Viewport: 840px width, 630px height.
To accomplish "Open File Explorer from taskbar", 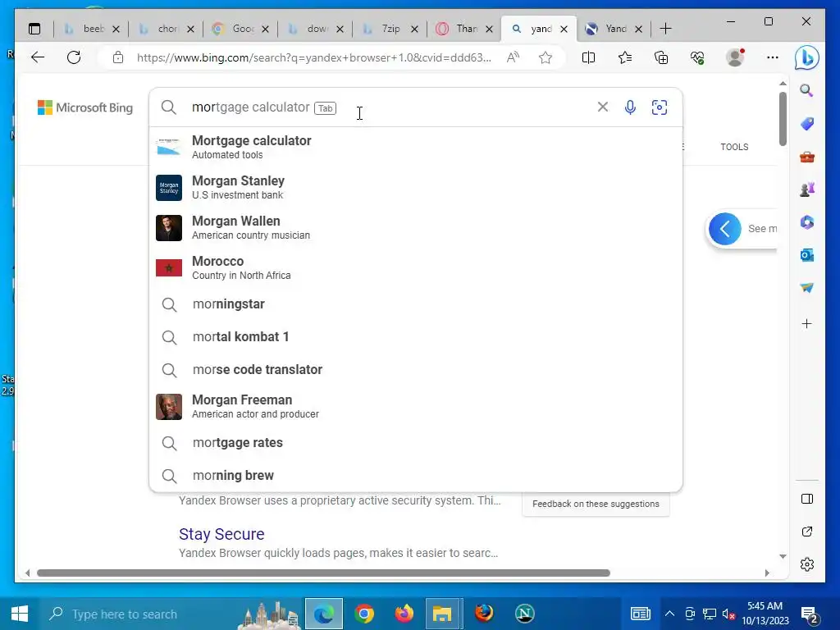I will point(442,614).
